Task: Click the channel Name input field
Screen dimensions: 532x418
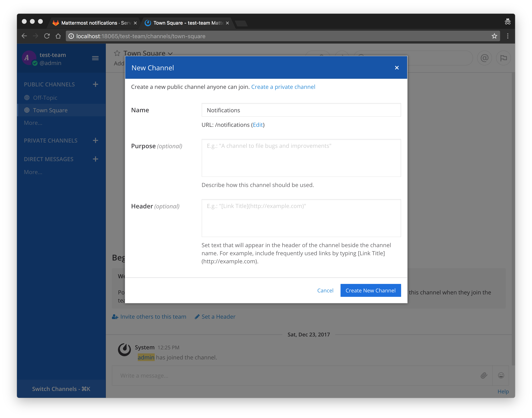Action: (301, 110)
